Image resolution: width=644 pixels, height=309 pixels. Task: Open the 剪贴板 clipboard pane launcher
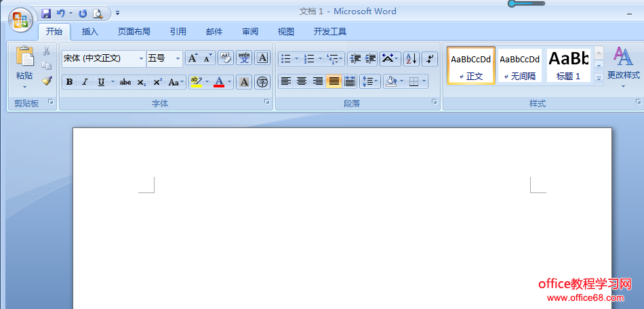pos(51,102)
